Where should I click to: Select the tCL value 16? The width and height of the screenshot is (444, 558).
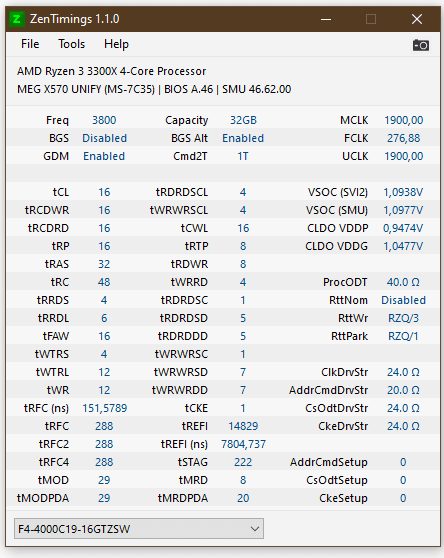(104, 192)
